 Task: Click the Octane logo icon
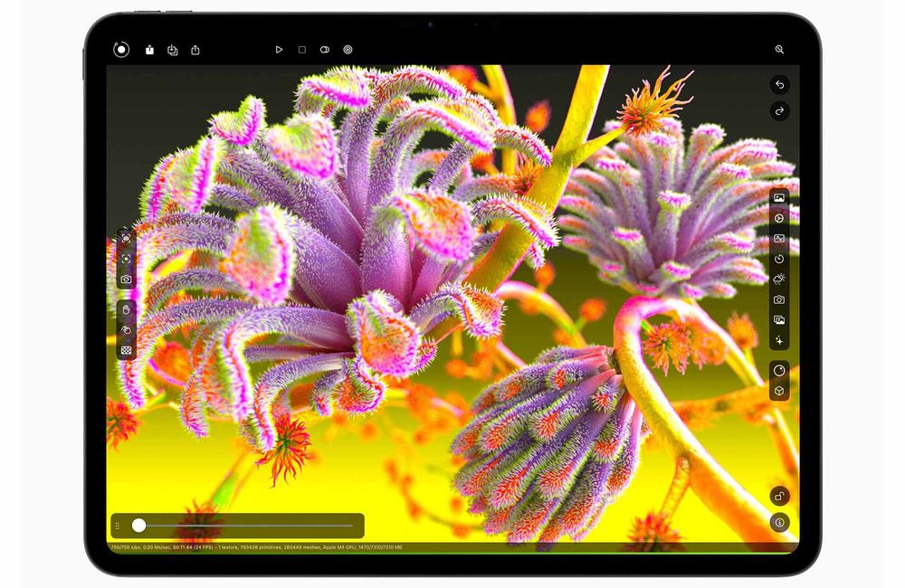coord(121,50)
